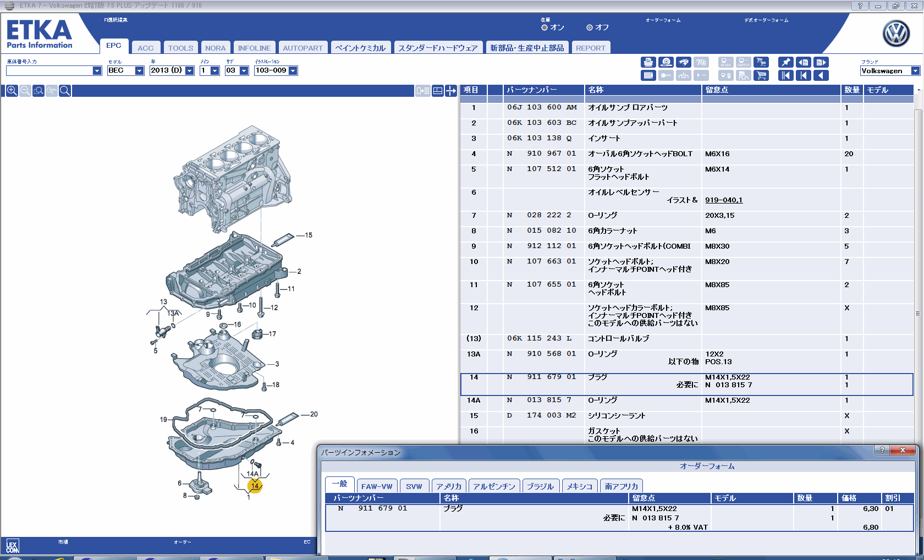Click the list view icon below print
The height and width of the screenshot is (560, 924).
tap(648, 75)
